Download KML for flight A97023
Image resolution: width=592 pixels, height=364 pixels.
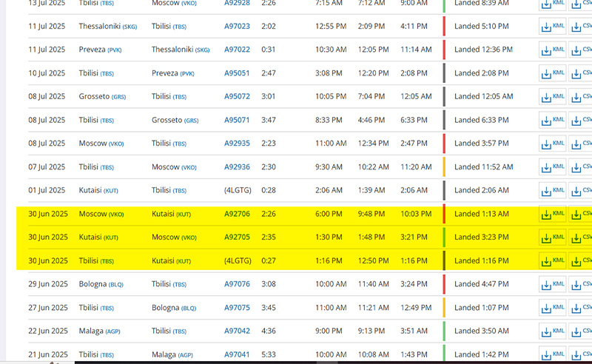pos(552,27)
